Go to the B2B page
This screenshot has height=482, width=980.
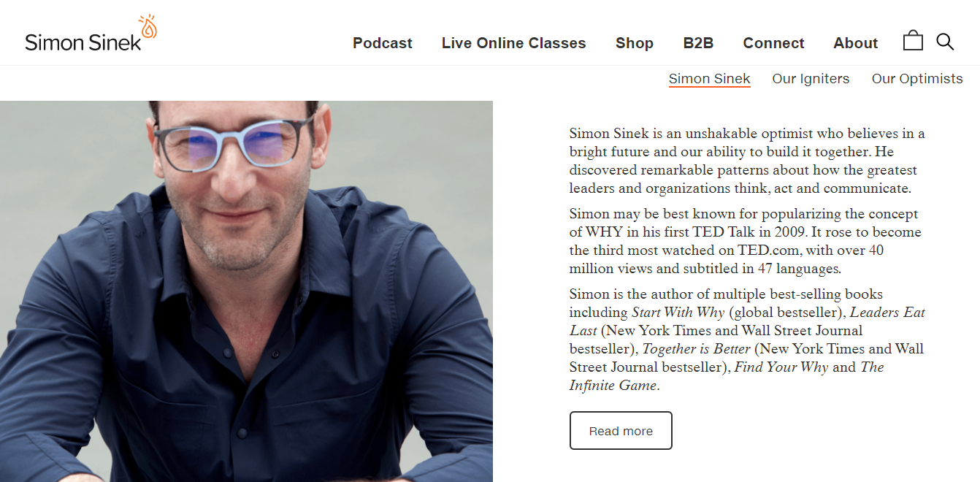click(698, 43)
